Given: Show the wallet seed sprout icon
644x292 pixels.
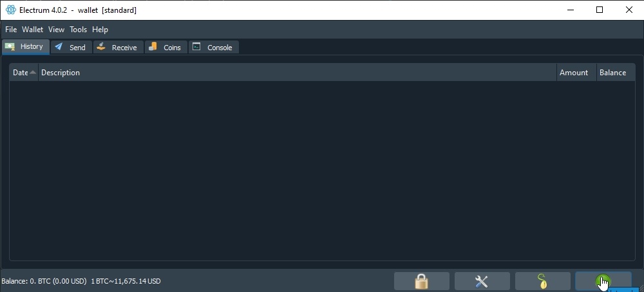Looking at the screenshot, I should (x=542, y=281).
